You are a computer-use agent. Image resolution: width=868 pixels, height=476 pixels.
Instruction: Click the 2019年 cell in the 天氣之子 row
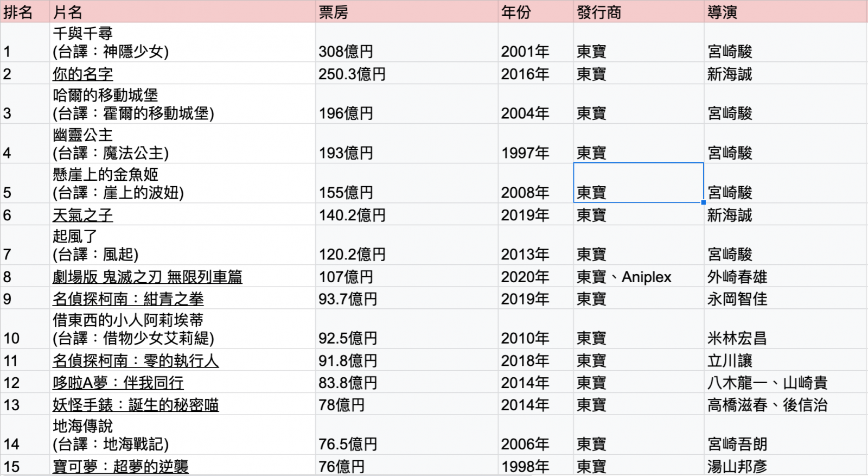pyautogui.click(x=536, y=214)
